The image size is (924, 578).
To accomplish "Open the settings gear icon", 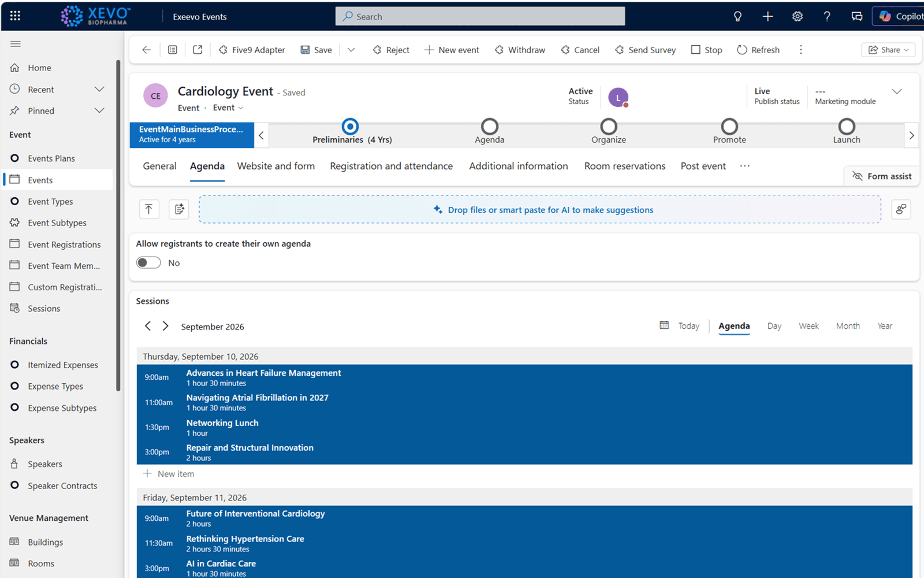I will tap(798, 16).
